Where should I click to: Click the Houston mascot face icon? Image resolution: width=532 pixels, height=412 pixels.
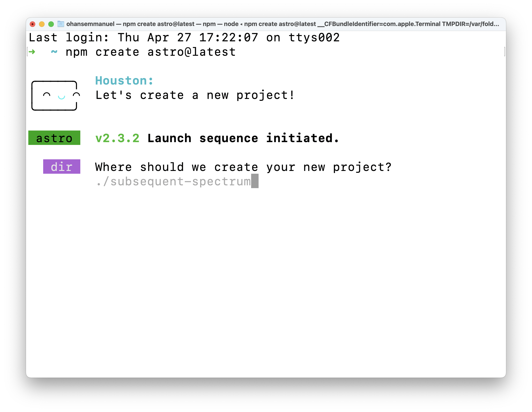pyautogui.click(x=54, y=95)
